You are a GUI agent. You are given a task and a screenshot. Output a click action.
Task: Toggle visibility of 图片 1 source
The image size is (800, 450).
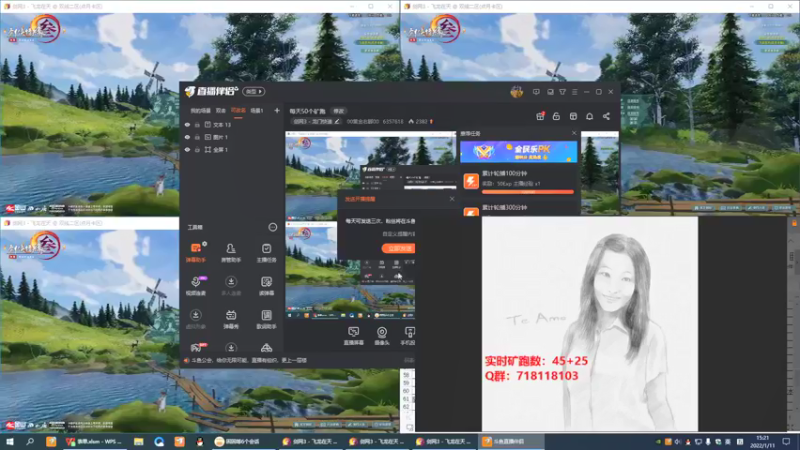(187, 137)
